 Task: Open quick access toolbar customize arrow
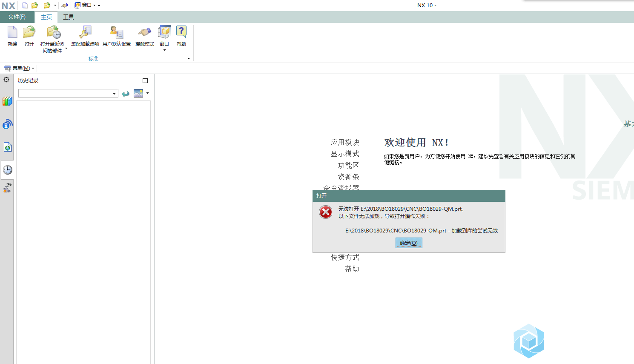click(99, 6)
